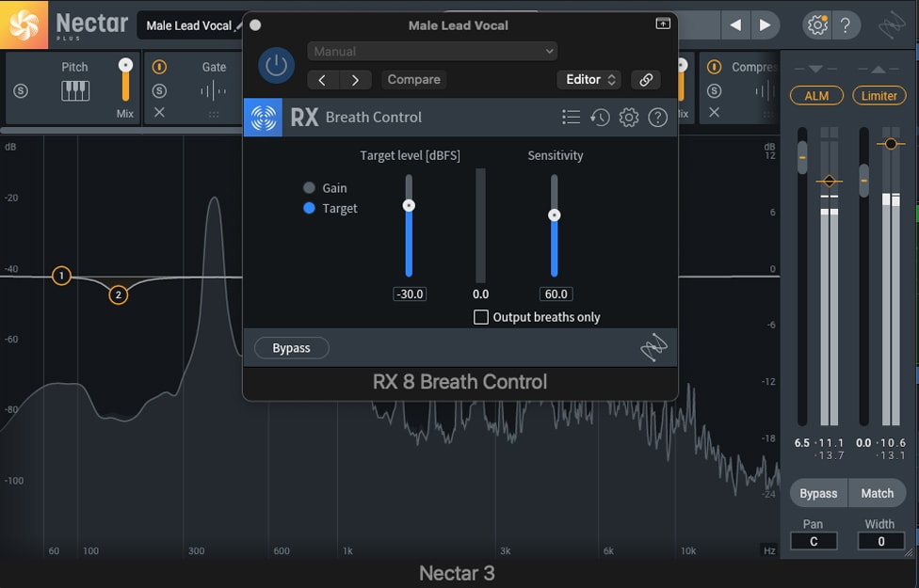Select the Target mode radio button
Image resolution: width=919 pixels, height=588 pixels.
point(309,208)
